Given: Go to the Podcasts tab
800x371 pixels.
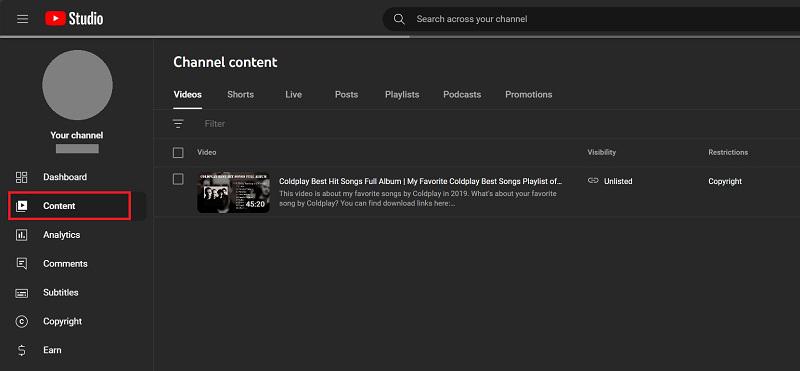Looking at the screenshot, I should pos(462,95).
